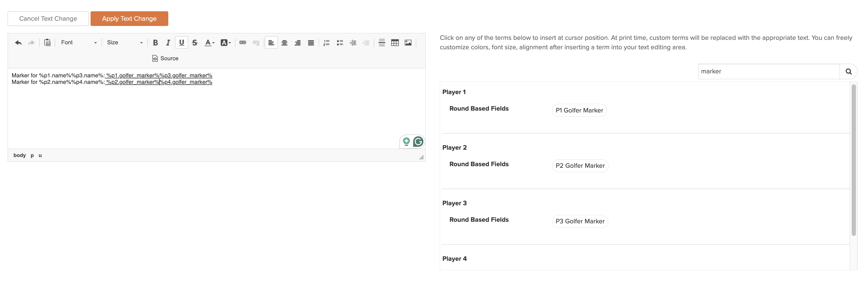Click Round Based Fields under Player 2
This screenshot has height=281, width=868.
(479, 164)
